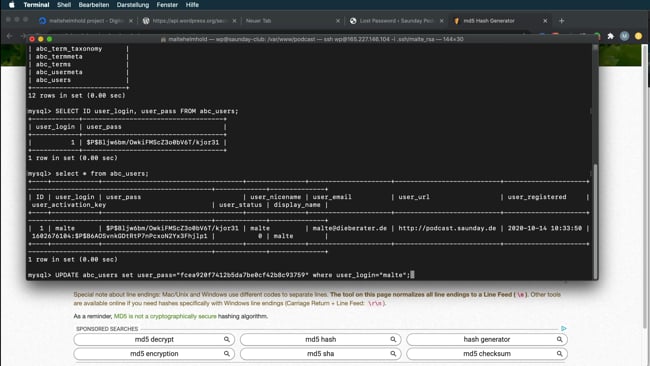Open the Shell menu

click(x=64, y=5)
